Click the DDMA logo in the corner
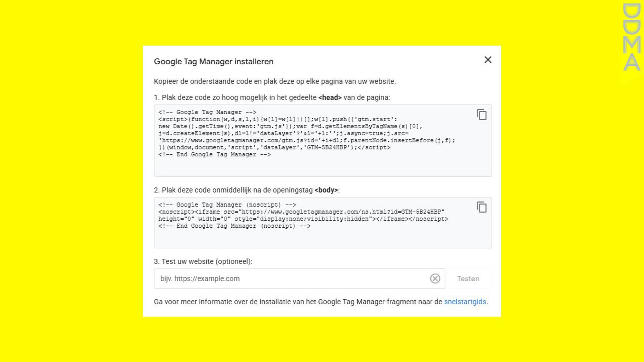 tap(632, 37)
